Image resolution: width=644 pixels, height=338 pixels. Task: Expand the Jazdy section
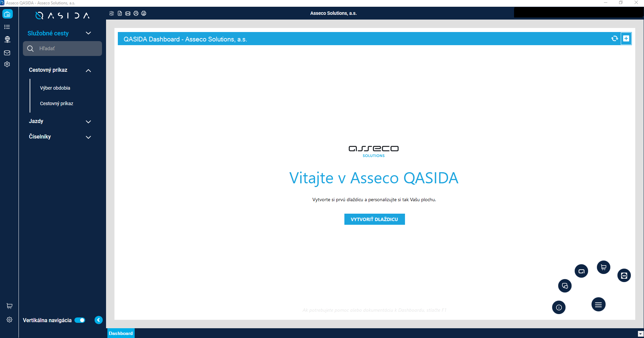pos(88,122)
